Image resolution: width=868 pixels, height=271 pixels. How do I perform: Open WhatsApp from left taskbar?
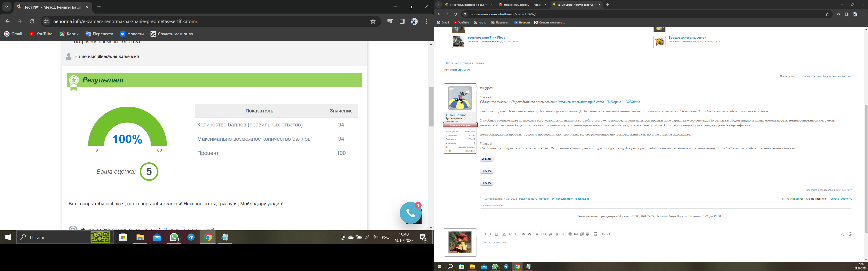[x=174, y=237]
